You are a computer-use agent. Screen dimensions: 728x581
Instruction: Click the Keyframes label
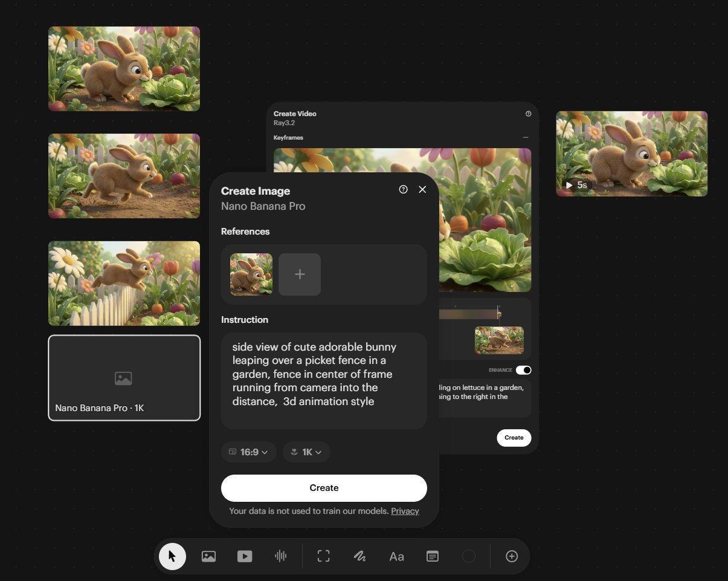pos(288,138)
